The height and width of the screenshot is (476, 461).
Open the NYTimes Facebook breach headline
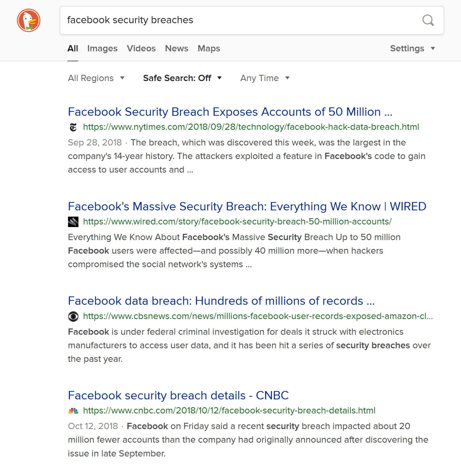(x=230, y=112)
